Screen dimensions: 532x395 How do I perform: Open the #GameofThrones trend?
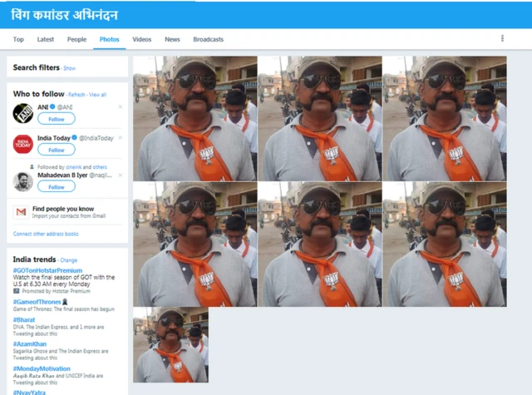[x=37, y=302]
